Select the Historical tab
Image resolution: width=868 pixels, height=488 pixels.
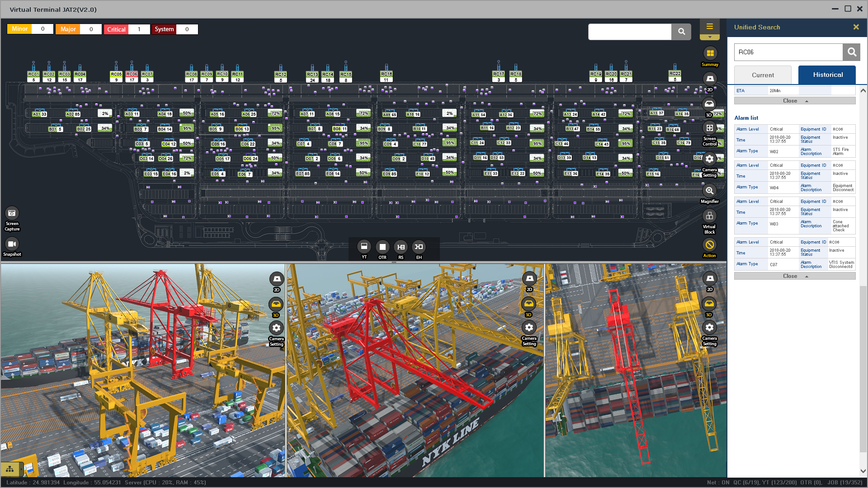tap(827, 75)
